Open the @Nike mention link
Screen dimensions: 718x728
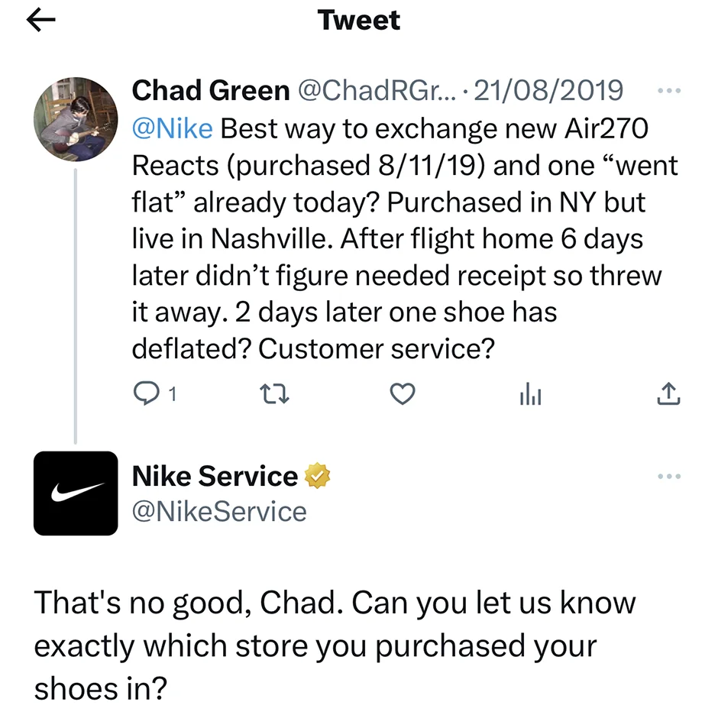coord(172,128)
